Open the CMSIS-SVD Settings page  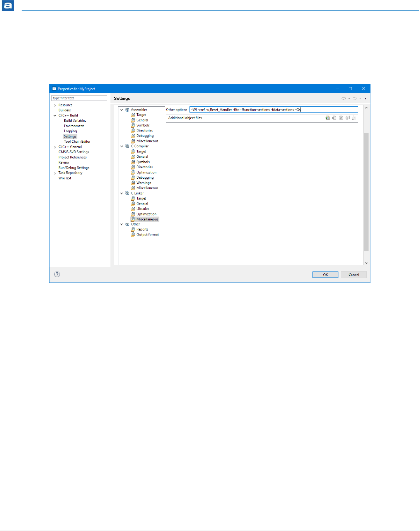(x=73, y=152)
